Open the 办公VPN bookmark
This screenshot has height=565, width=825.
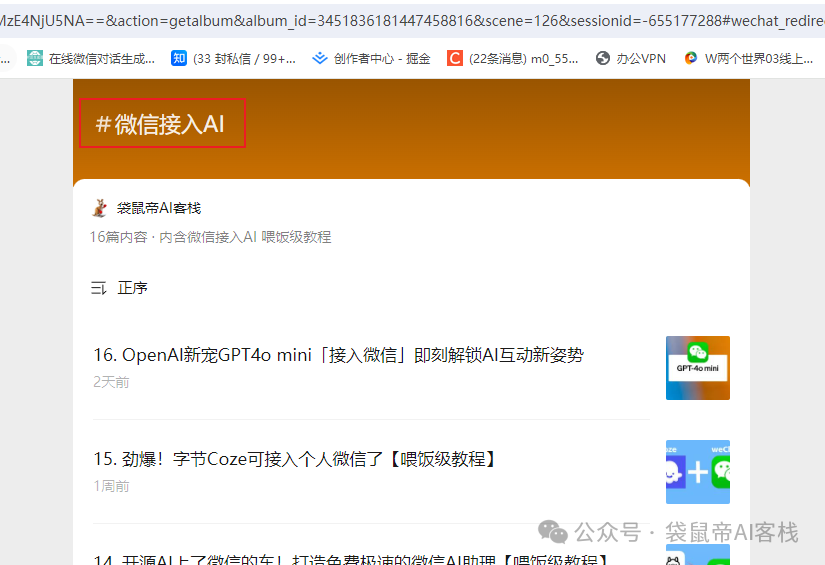pyautogui.click(x=631, y=58)
